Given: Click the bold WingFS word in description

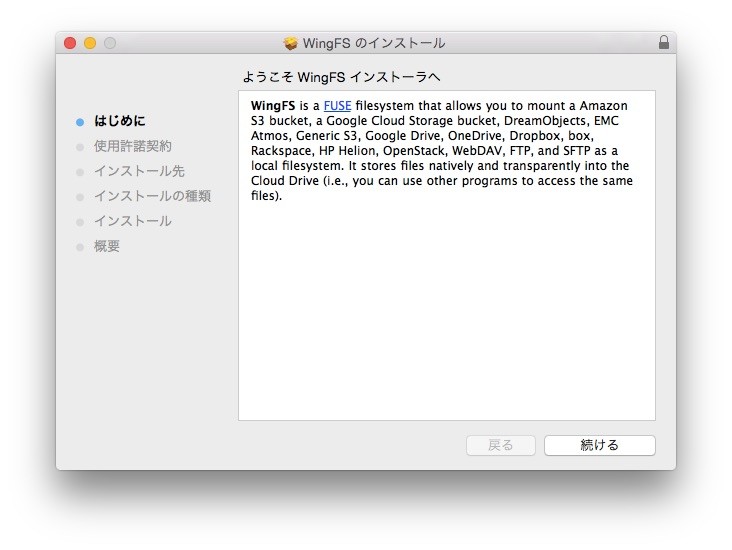Looking at the screenshot, I should coord(273,106).
